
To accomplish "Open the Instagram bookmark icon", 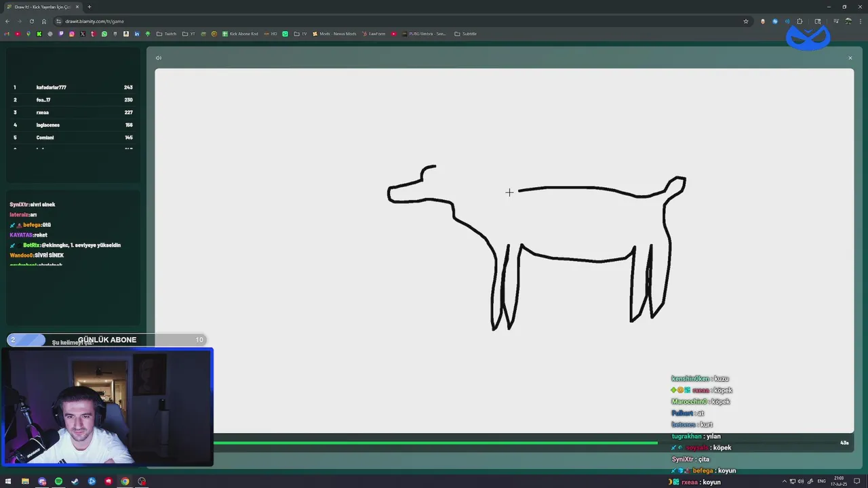I will [x=71, y=34].
